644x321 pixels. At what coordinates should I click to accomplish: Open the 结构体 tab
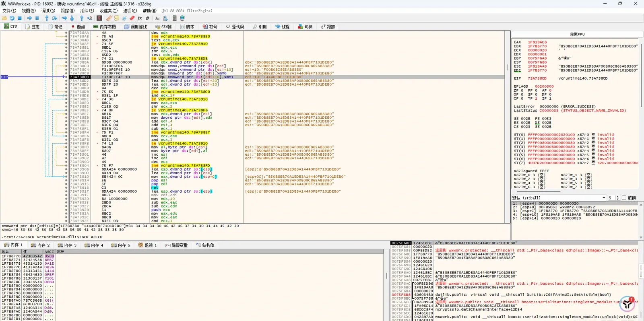click(x=205, y=245)
